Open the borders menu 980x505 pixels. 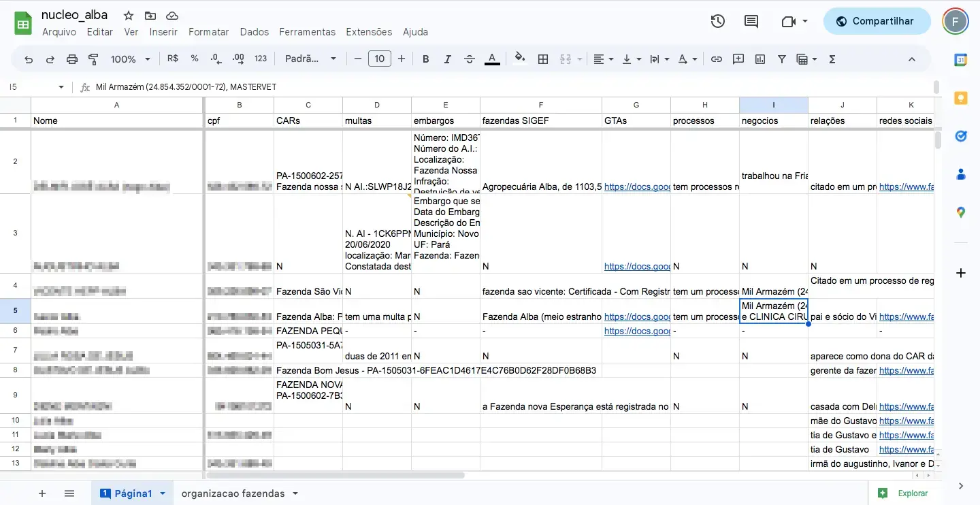543,59
